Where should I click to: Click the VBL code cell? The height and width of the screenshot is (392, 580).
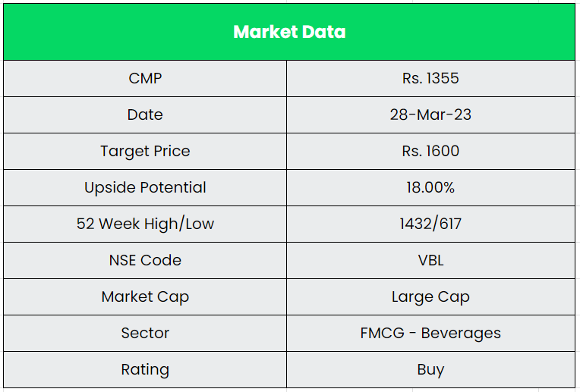[430, 260]
